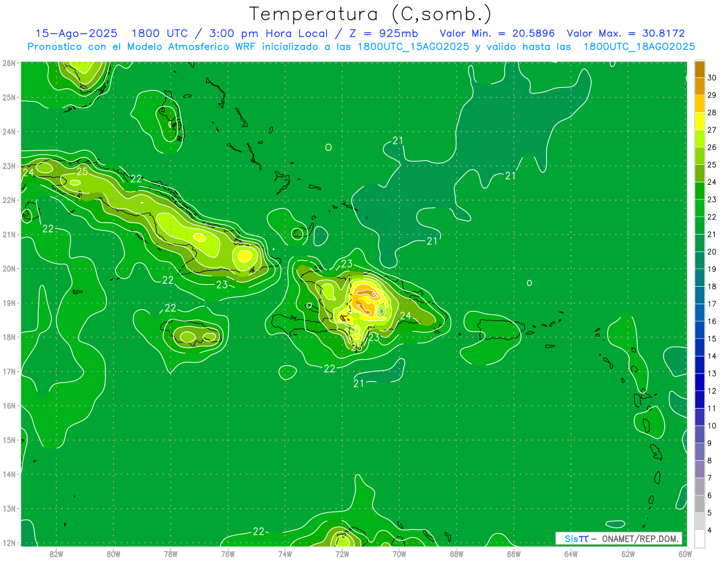This screenshot has height=562, width=728.
Task: Pick the yellow swatch between 27 and 28
Action: tap(699, 121)
